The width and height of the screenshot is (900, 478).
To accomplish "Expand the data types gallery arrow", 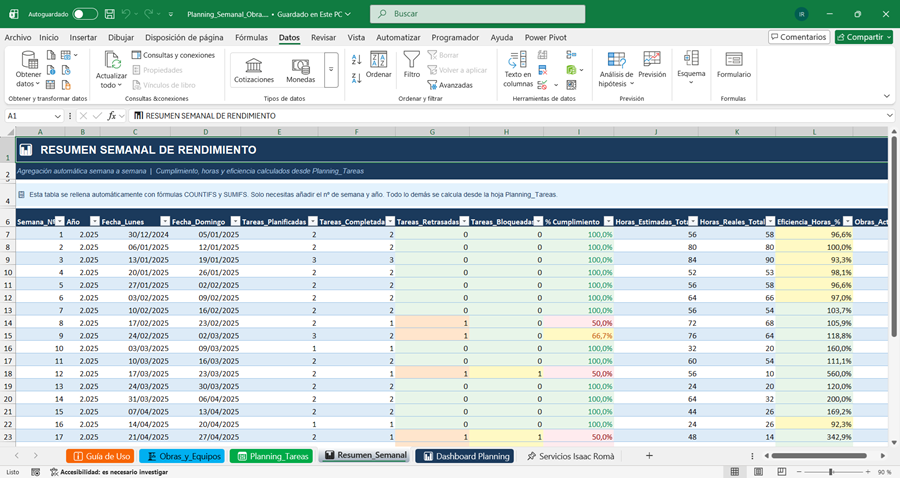I will point(331,70).
